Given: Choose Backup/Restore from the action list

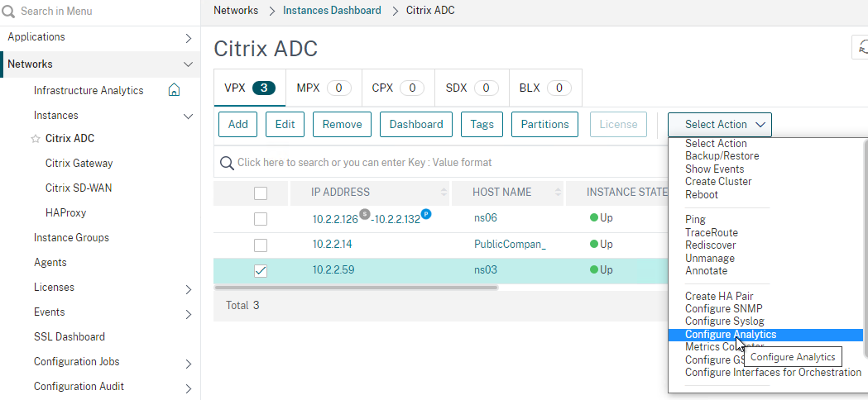Looking at the screenshot, I should (722, 156).
